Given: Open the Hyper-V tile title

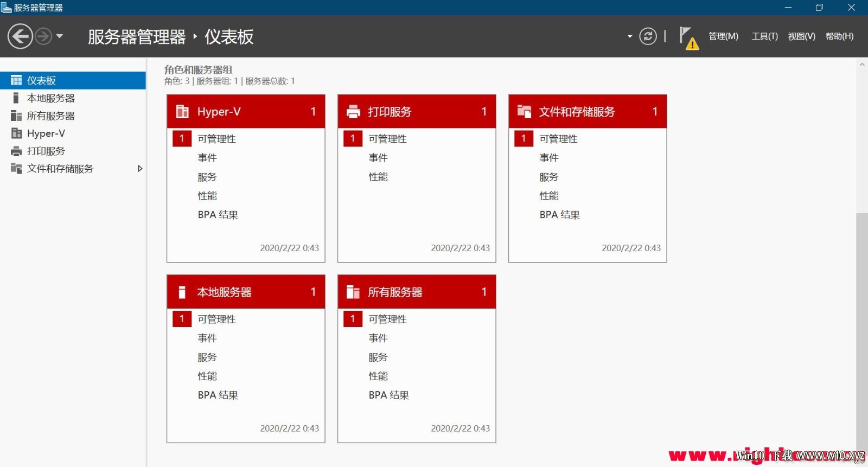Looking at the screenshot, I should tap(219, 112).
